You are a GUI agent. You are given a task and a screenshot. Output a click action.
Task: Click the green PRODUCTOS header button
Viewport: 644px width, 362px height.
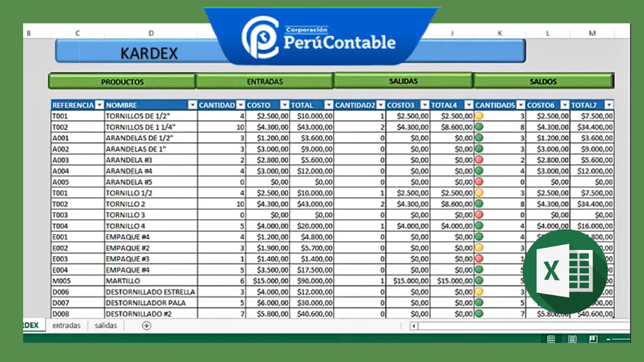coord(121,81)
